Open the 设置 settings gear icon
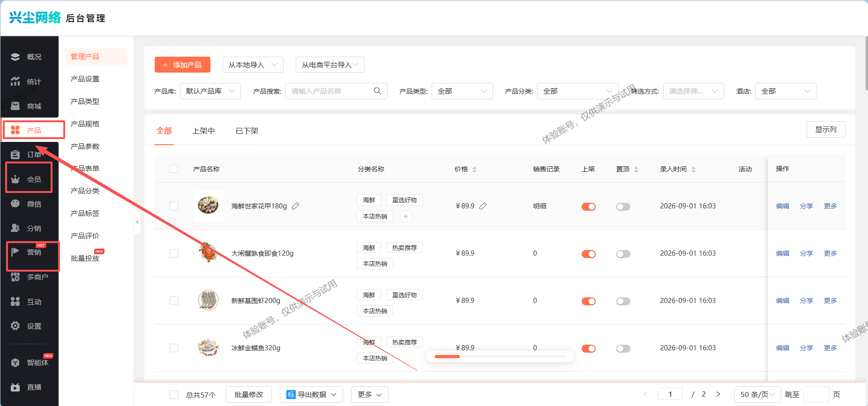 [x=15, y=326]
